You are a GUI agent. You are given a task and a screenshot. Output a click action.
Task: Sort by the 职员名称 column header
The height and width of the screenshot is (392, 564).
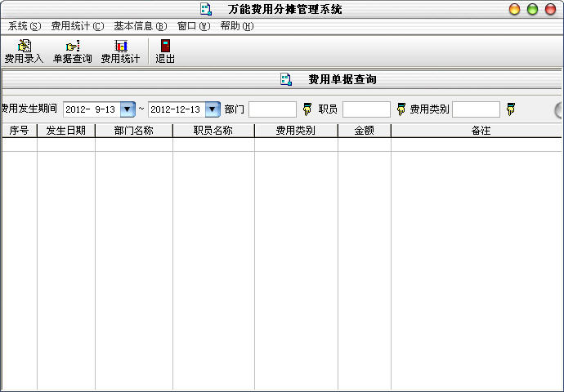(x=213, y=131)
